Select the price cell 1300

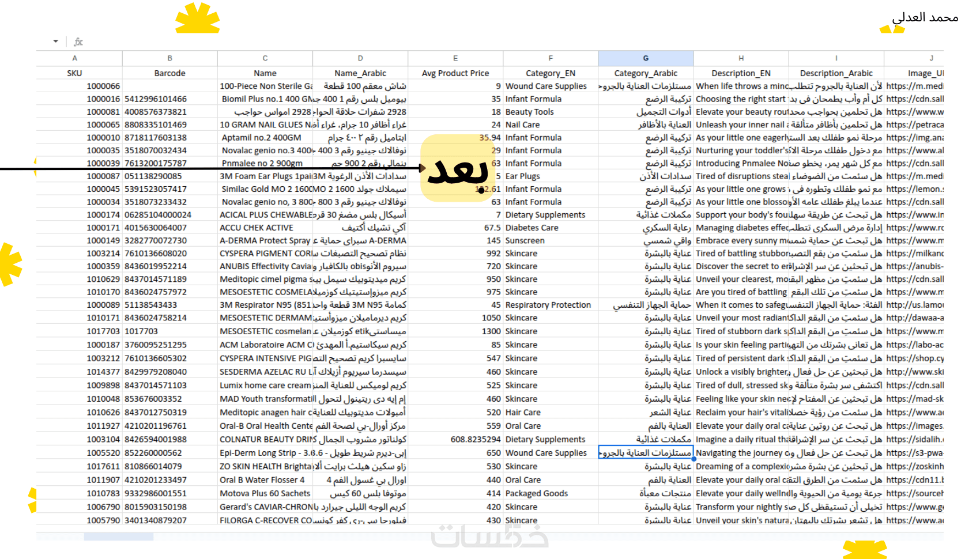point(455,331)
